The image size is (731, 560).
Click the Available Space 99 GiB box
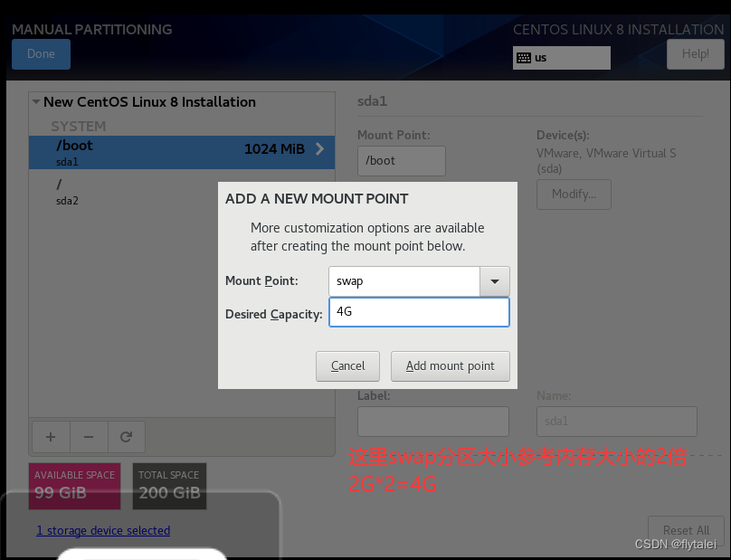74,486
